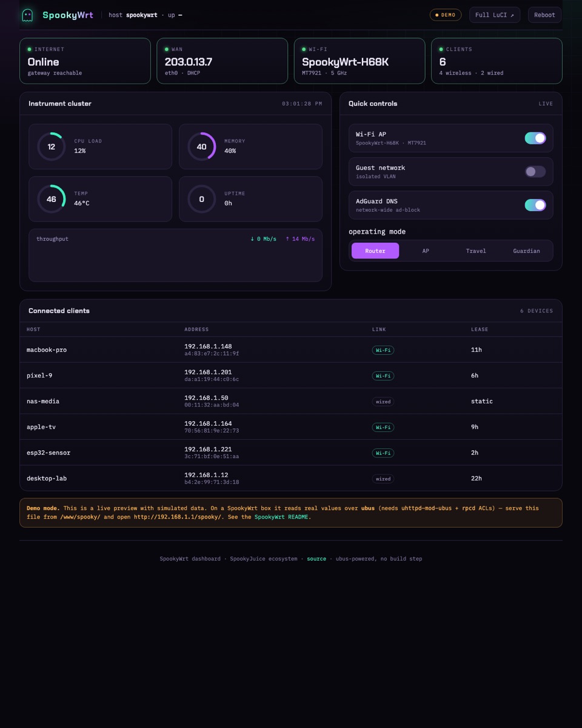
Task: Click the Reboot button
Action: point(544,15)
